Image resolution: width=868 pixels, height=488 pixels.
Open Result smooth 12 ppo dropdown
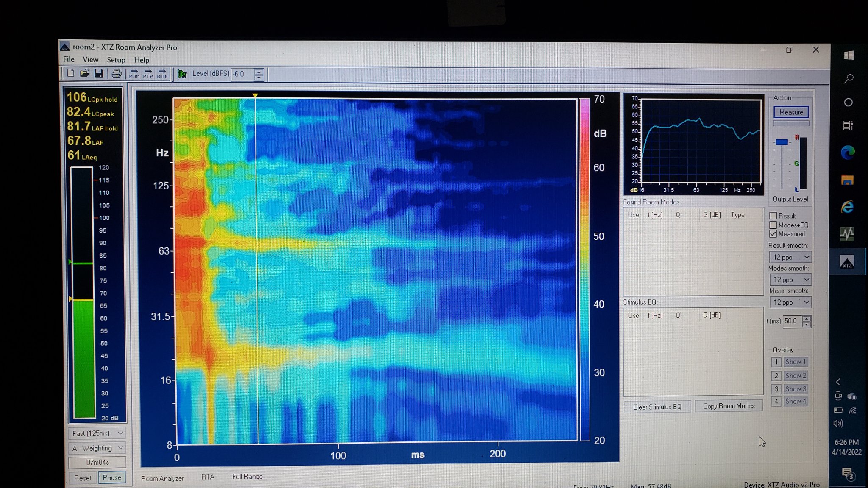click(790, 257)
